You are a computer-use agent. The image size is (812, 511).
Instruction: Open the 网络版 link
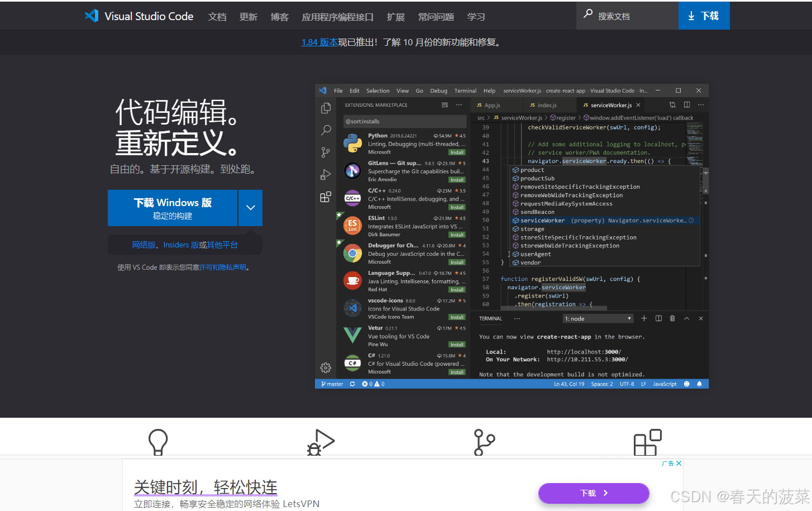(x=144, y=245)
